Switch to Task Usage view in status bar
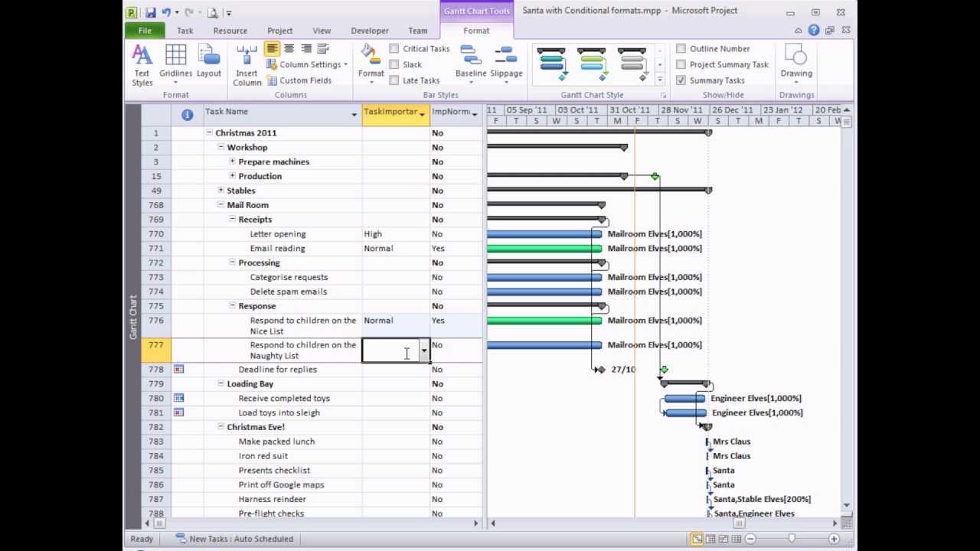Screen dimensions: 980x551 (710, 539)
